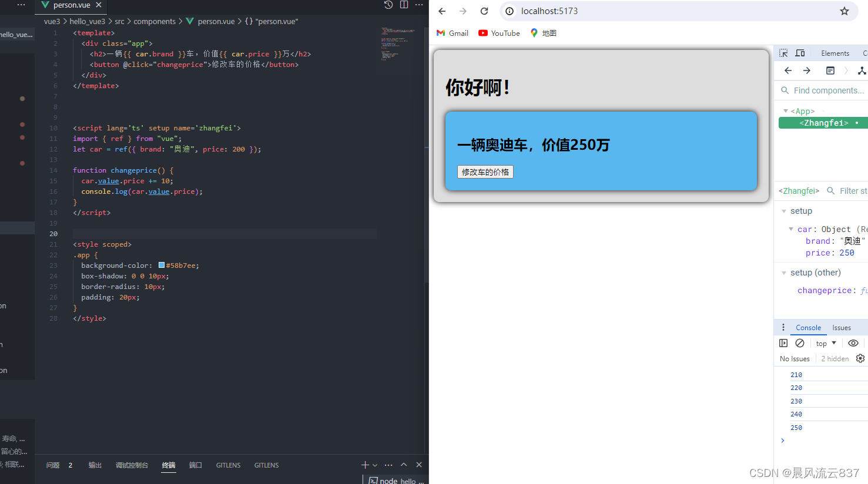Image resolution: width=868 pixels, height=484 pixels.
Task: Collapse the car Object entry
Action: pyautogui.click(x=791, y=229)
